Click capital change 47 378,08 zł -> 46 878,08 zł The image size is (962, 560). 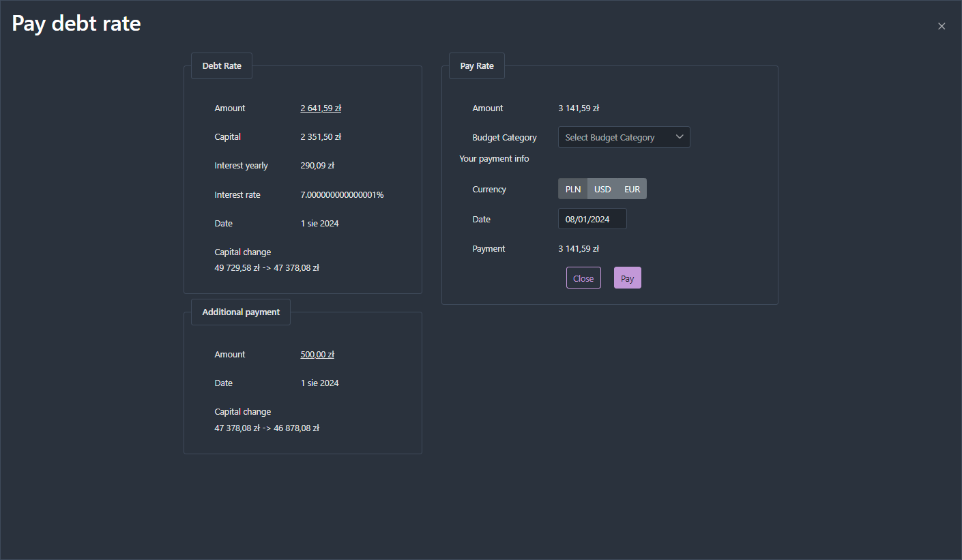click(x=267, y=428)
